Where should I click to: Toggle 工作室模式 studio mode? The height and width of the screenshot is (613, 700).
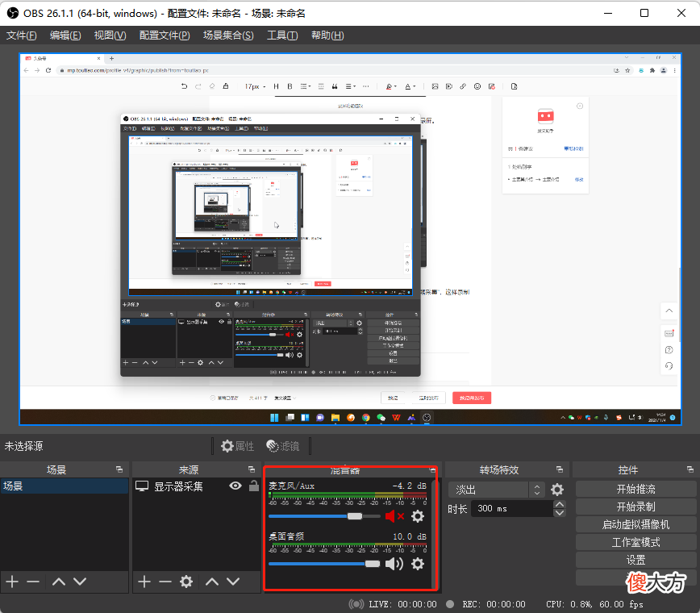[x=635, y=542]
